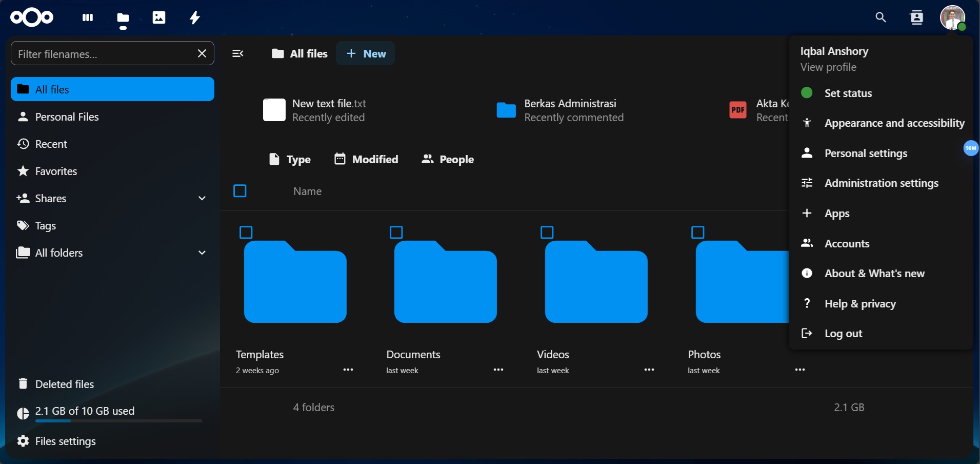Check the Documents folder checkbox
The image size is (980, 464).
pos(396,233)
